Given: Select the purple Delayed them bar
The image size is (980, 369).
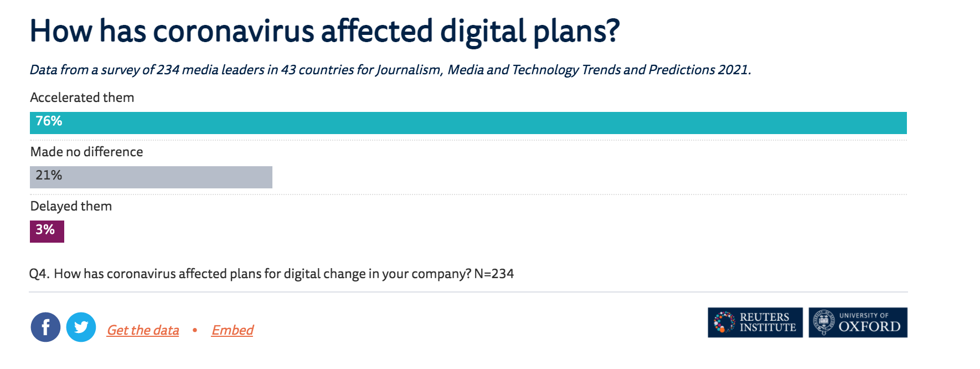Looking at the screenshot, I should click(47, 232).
